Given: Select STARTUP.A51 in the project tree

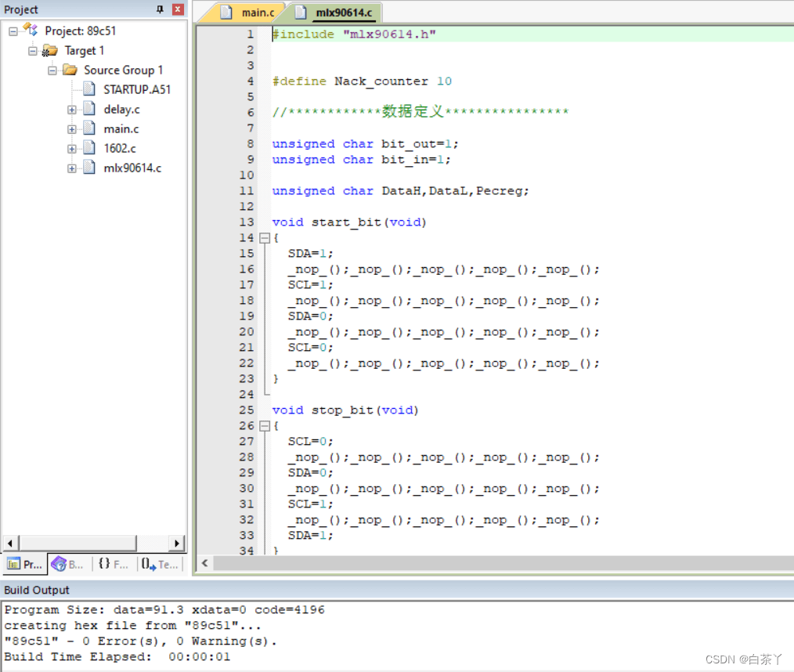Looking at the screenshot, I should pyautogui.click(x=137, y=89).
